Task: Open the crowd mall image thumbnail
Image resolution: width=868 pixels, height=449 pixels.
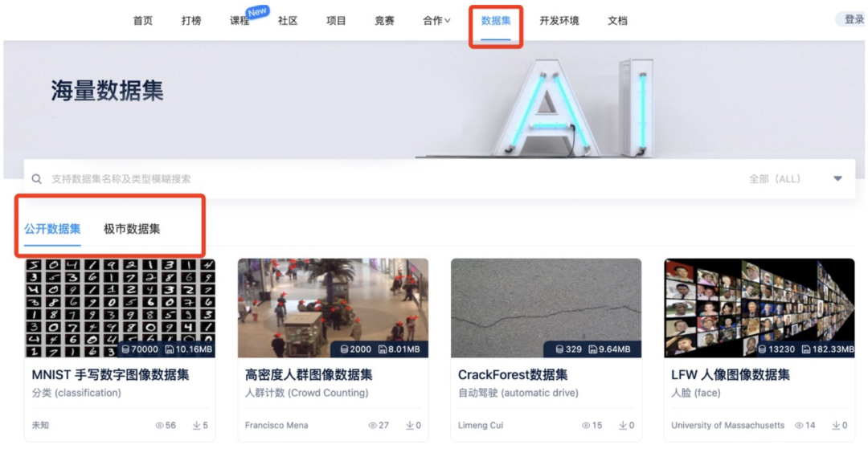Action: coord(333,308)
